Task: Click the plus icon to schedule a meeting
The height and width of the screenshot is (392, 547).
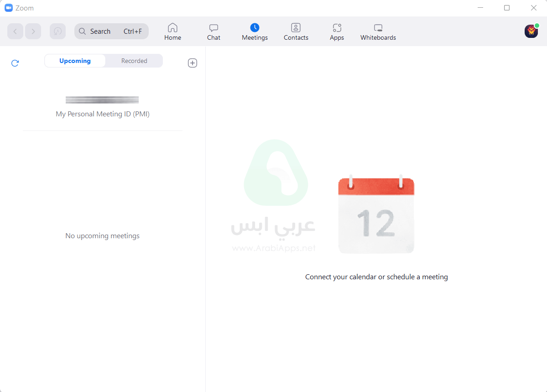Action: (193, 63)
